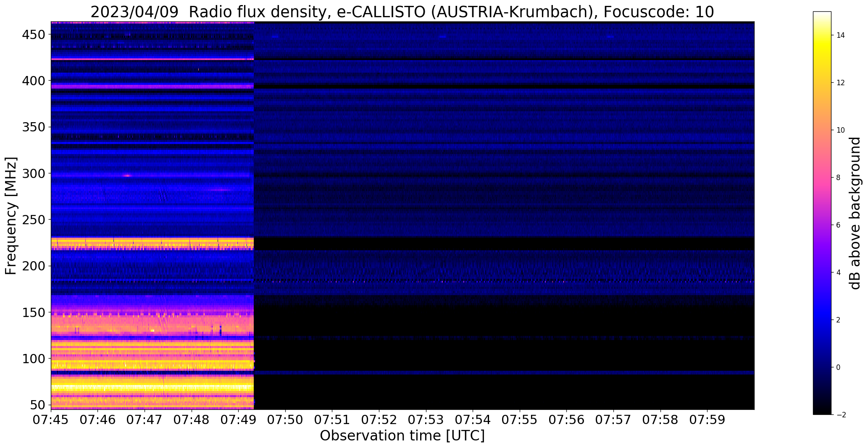Click the black bottom end of the colorbar
Image resolution: width=868 pixels, height=448 pixels.
tap(822, 411)
